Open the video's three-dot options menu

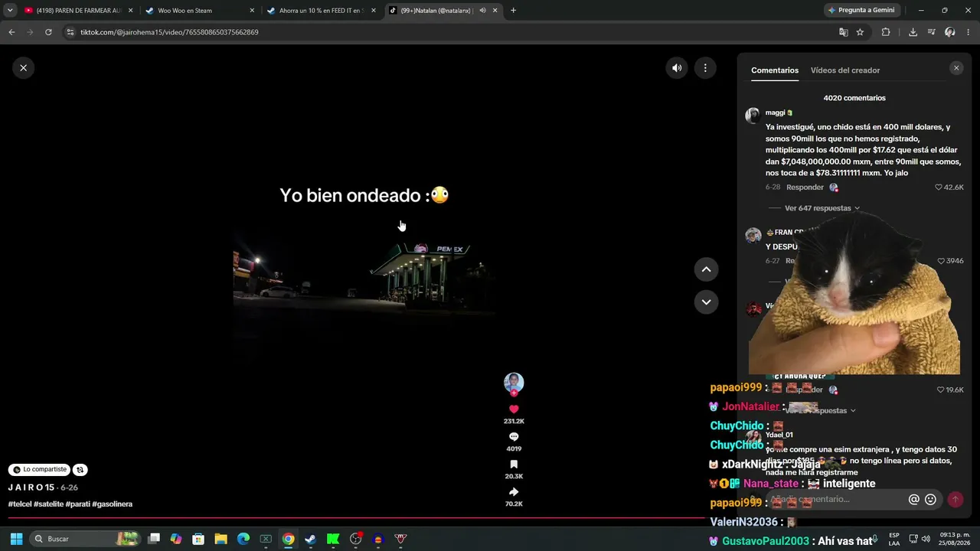(x=705, y=68)
